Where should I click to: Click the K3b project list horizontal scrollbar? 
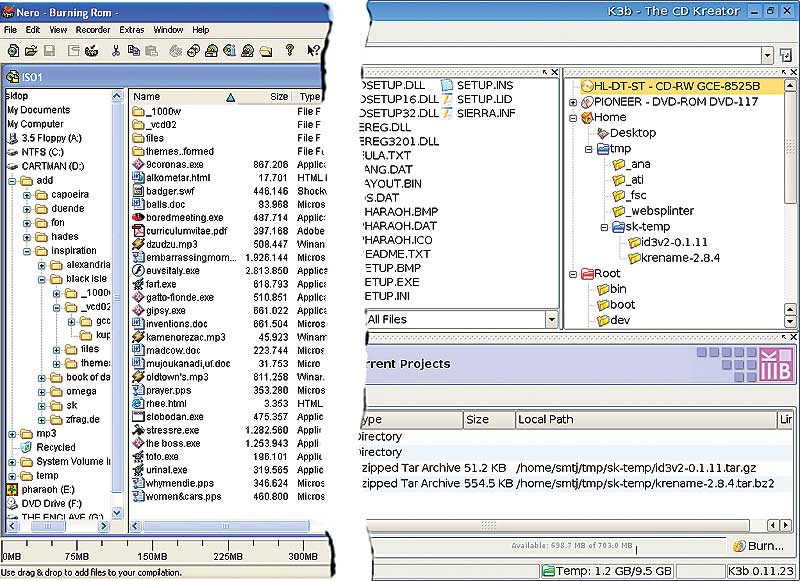pyautogui.click(x=559, y=525)
